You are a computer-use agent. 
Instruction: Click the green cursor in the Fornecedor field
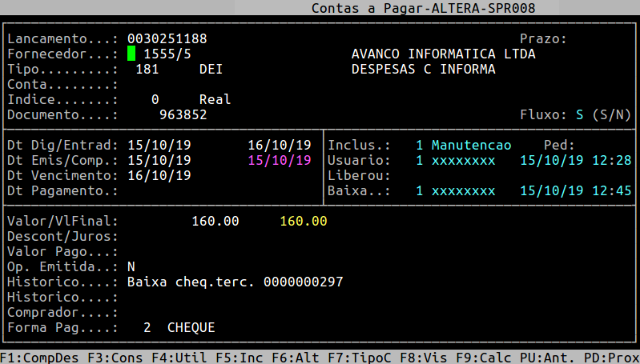click(x=131, y=54)
